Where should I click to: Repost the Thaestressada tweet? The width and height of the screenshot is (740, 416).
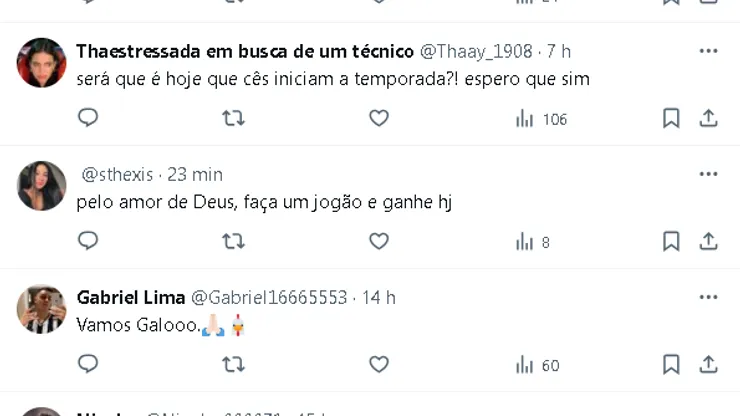point(233,118)
